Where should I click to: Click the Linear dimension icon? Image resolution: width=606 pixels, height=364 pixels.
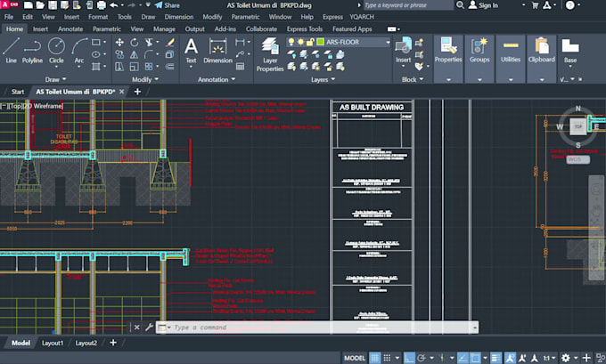click(240, 42)
